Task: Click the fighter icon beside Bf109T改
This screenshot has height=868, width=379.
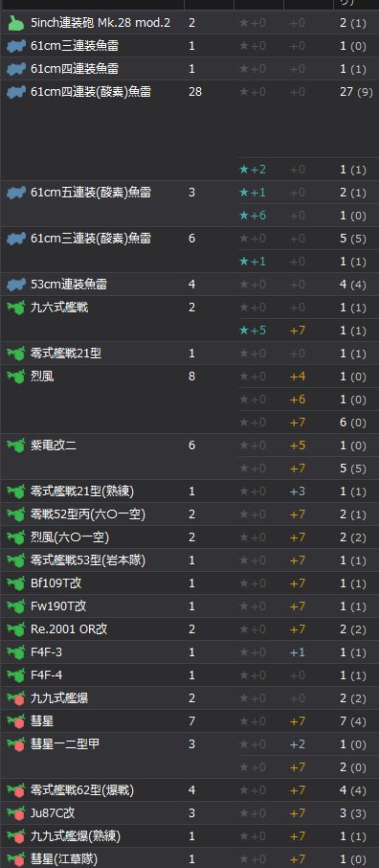Action: click(x=16, y=582)
